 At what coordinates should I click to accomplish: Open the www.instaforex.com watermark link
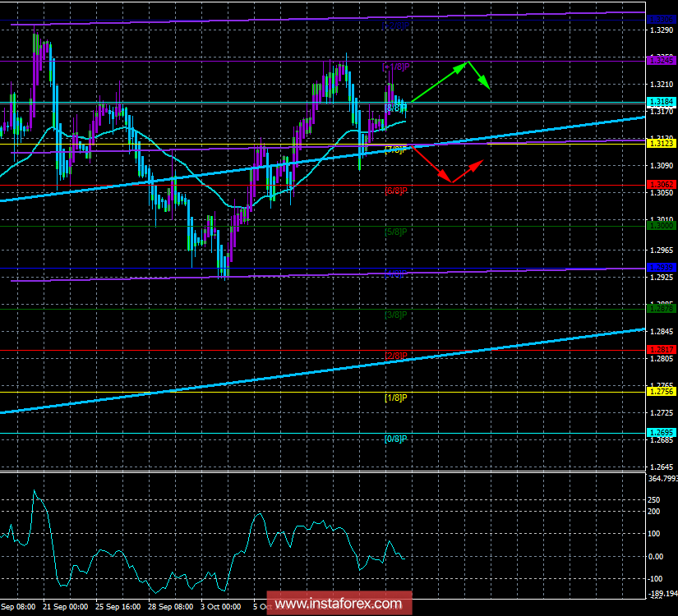pyautogui.click(x=340, y=605)
